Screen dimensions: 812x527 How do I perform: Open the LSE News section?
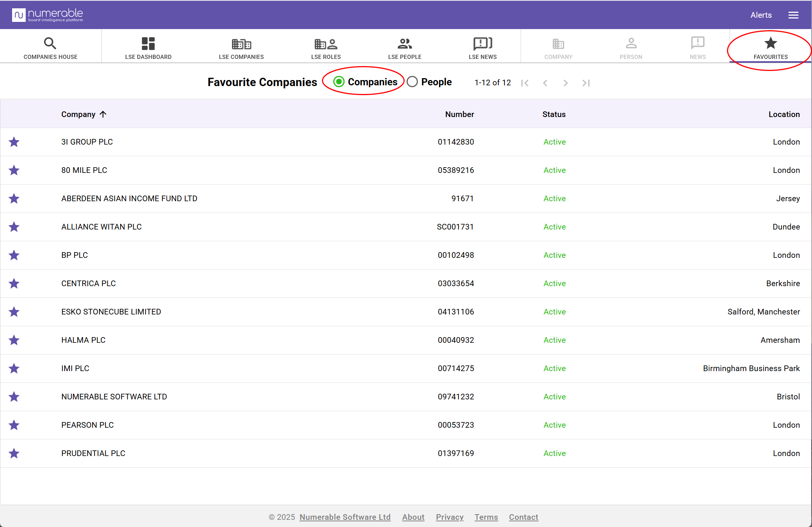click(483, 48)
